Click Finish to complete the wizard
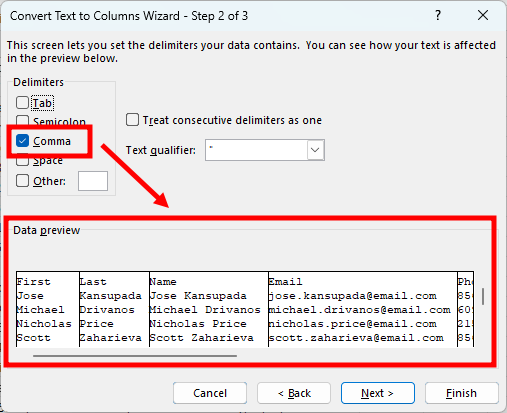Screen dimensions: 507x413 pos(462,393)
